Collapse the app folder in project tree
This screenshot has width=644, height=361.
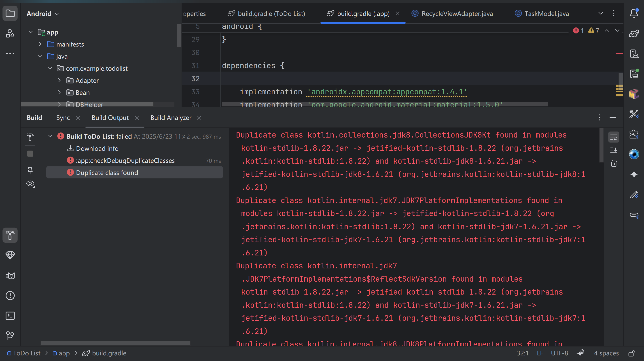tap(30, 32)
